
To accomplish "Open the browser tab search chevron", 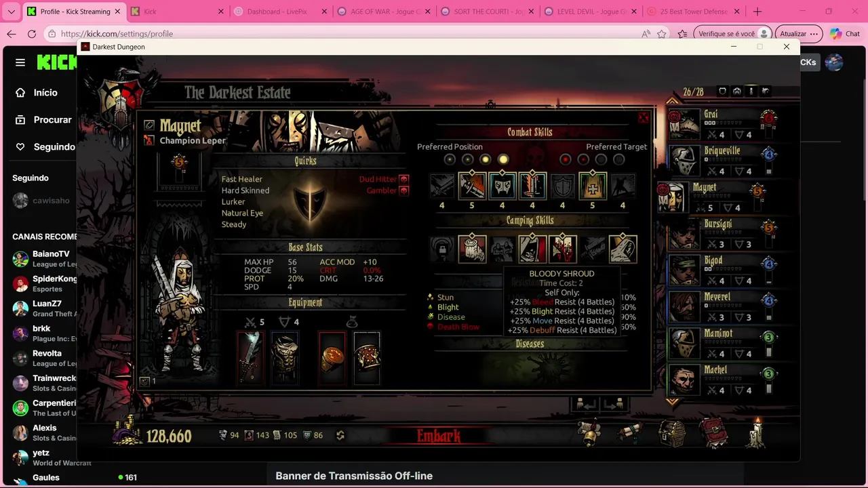I will click(x=11, y=12).
